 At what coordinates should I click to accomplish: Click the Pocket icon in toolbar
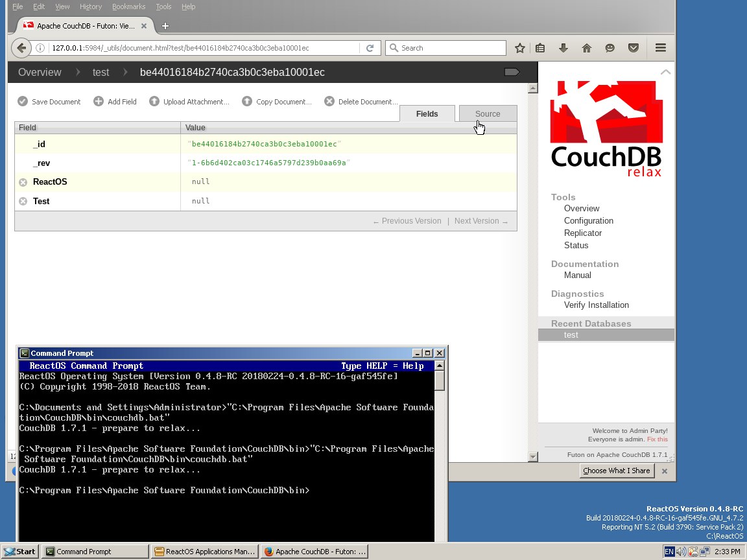[x=633, y=48]
